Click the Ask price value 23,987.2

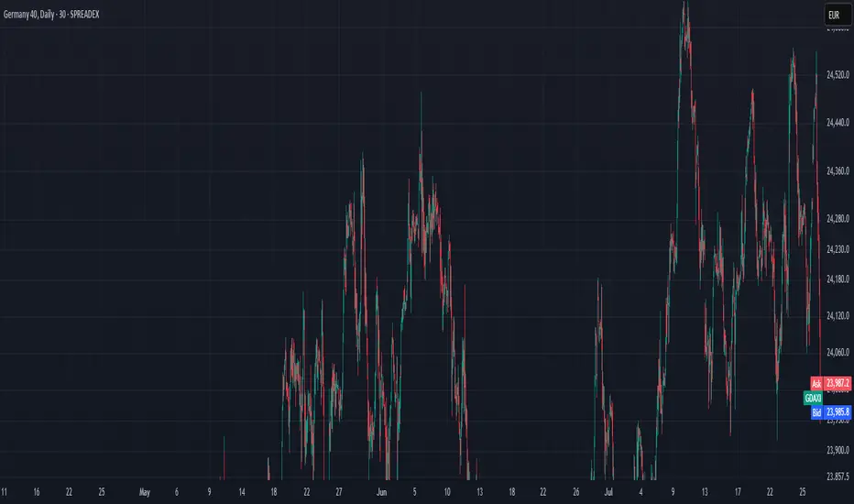[838, 384]
